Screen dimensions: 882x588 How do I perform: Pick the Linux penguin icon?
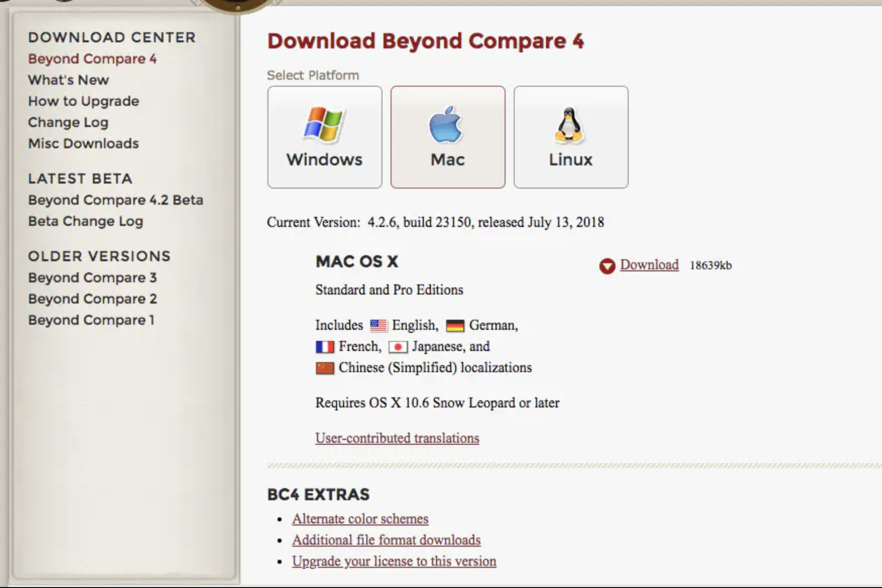(x=569, y=125)
